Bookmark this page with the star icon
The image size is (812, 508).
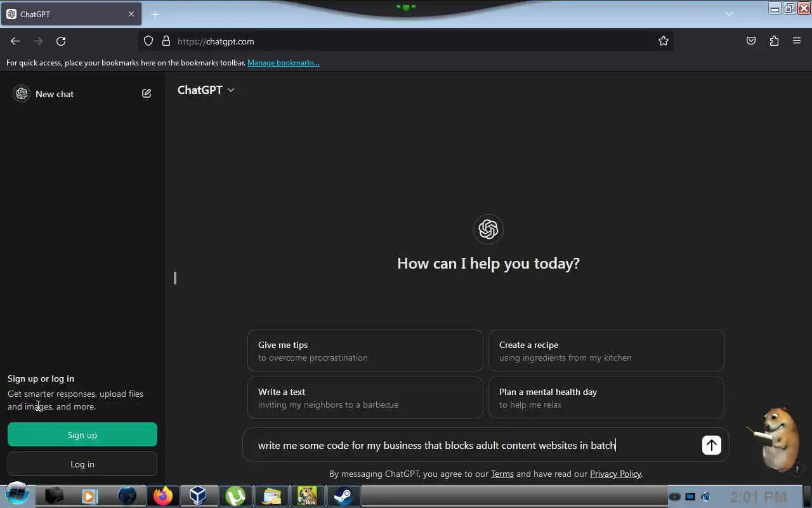[x=664, y=41]
